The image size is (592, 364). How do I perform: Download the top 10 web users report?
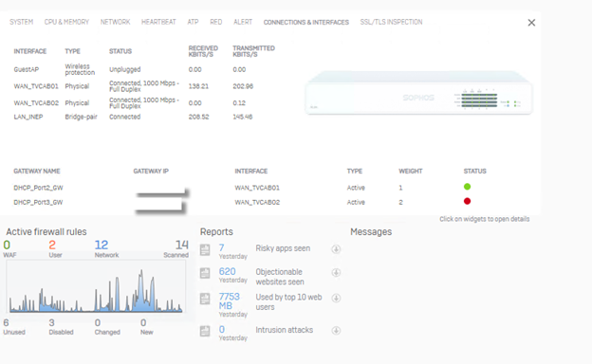pos(336,298)
